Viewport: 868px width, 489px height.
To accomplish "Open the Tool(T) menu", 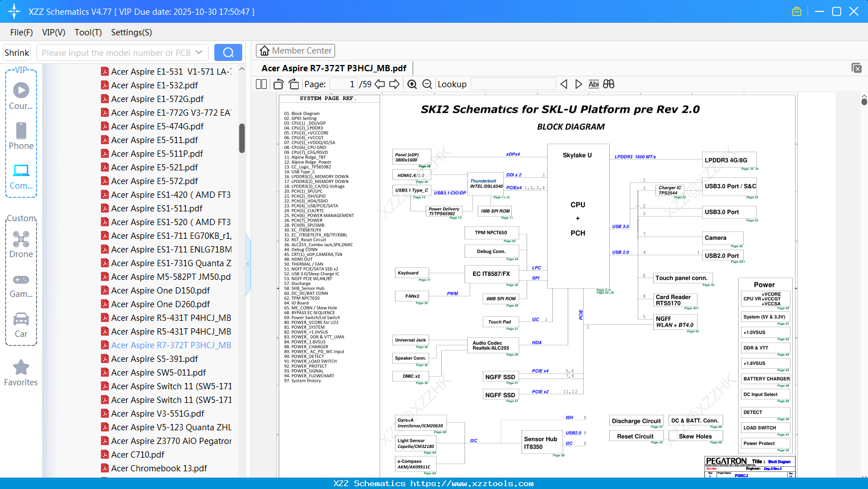I will 88,32.
